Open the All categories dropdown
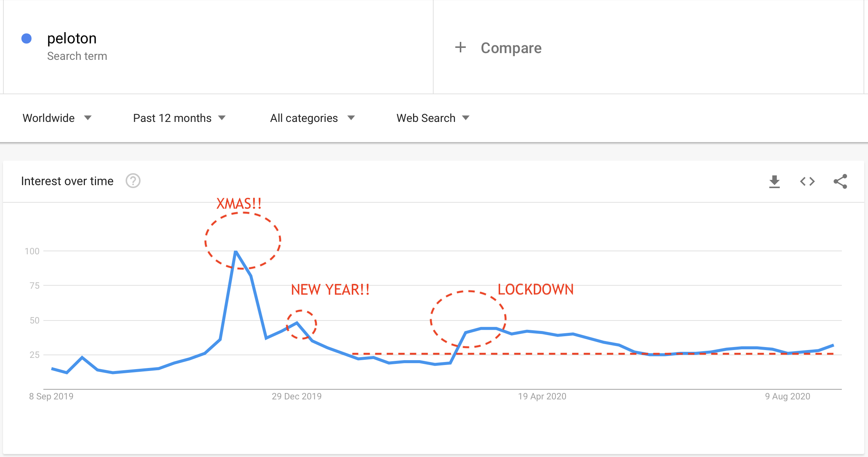 pos(313,118)
